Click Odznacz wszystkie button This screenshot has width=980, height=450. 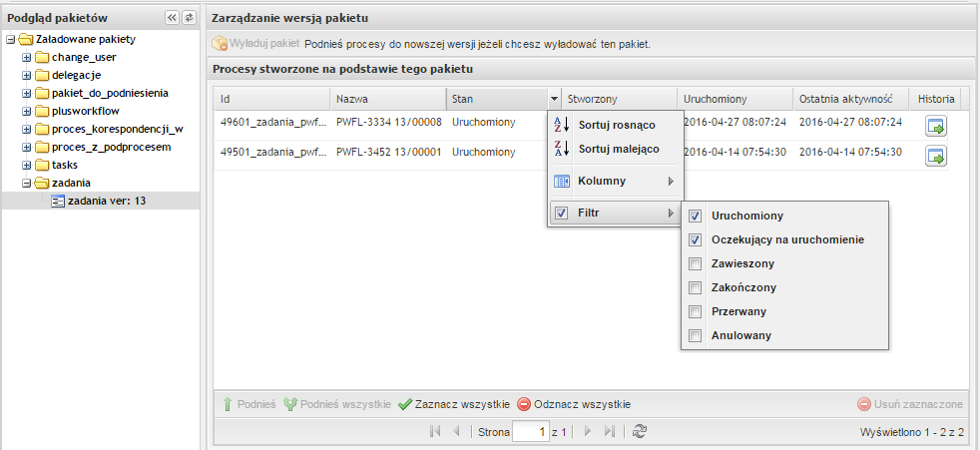(575, 404)
